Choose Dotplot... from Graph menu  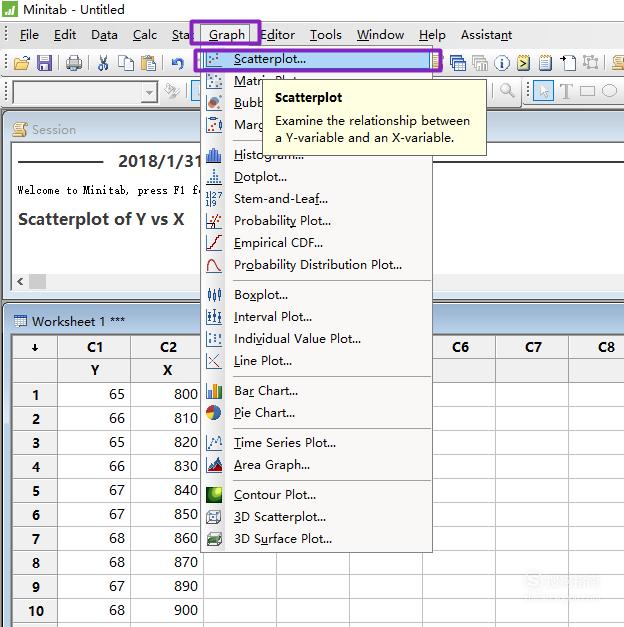click(316, 177)
